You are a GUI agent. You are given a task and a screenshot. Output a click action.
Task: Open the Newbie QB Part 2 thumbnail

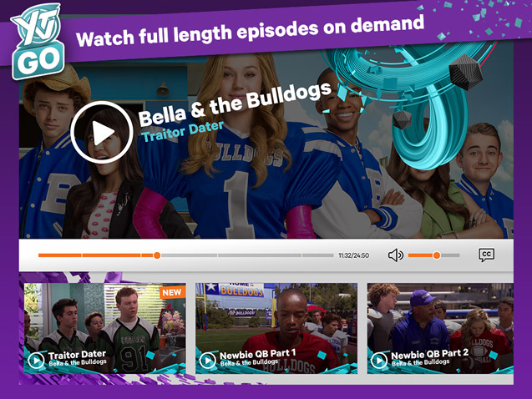click(440, 328)
